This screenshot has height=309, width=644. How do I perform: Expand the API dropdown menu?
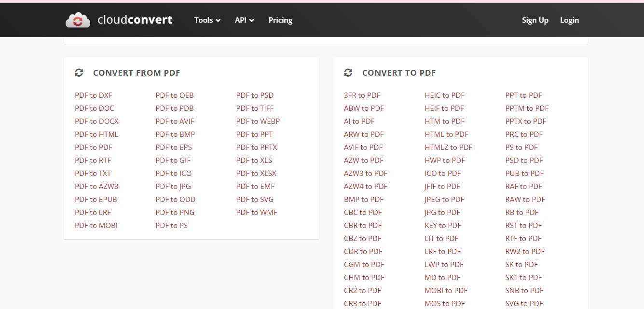coord(244,20)
